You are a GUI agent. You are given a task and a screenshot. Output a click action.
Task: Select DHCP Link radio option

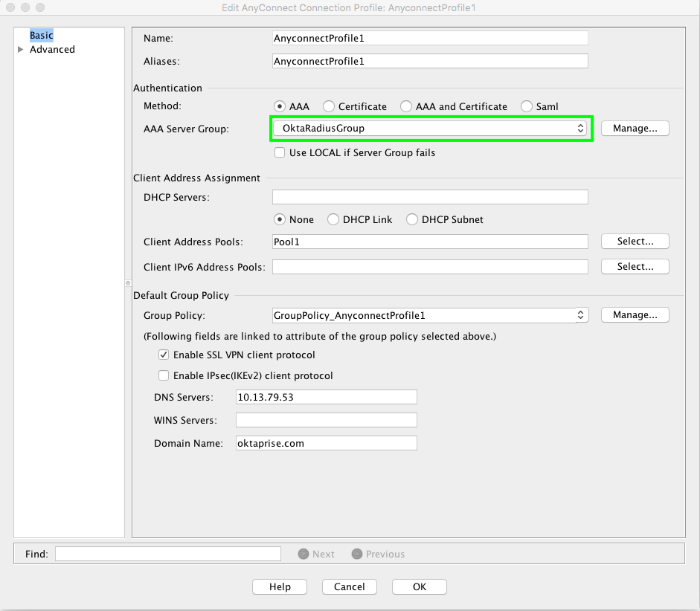pyautogui.click(x=333, y=219)
